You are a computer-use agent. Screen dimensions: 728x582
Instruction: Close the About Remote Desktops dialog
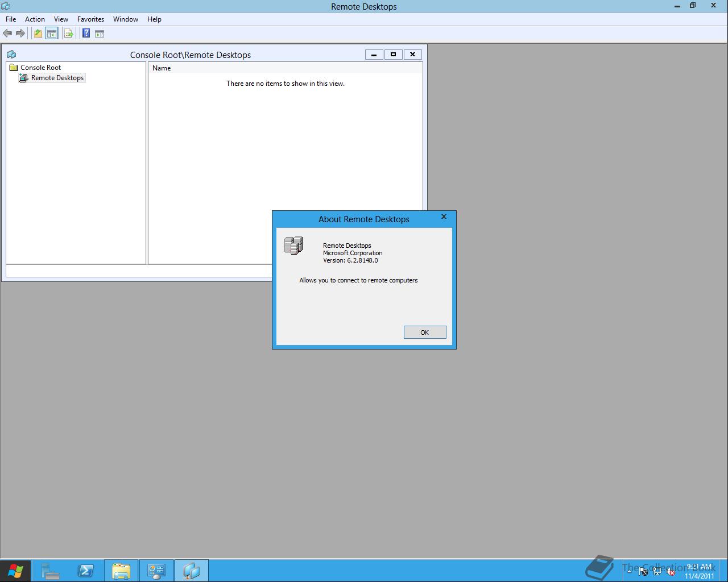[444, 217]
